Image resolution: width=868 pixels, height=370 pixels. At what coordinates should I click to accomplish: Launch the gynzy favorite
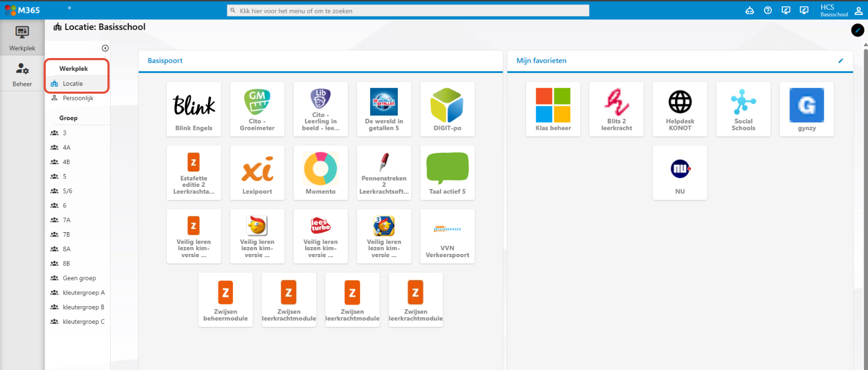click(807, 109)
